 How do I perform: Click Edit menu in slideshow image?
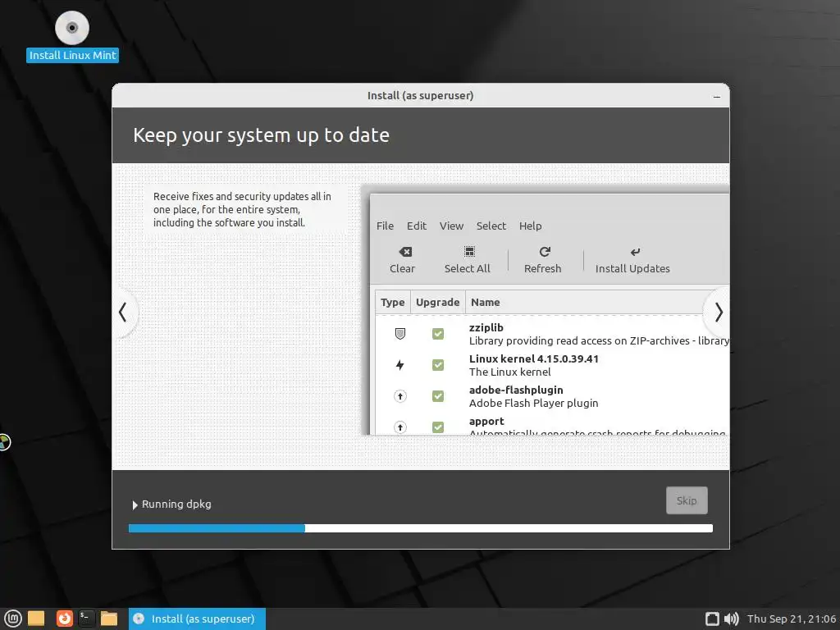pos(416,226)
